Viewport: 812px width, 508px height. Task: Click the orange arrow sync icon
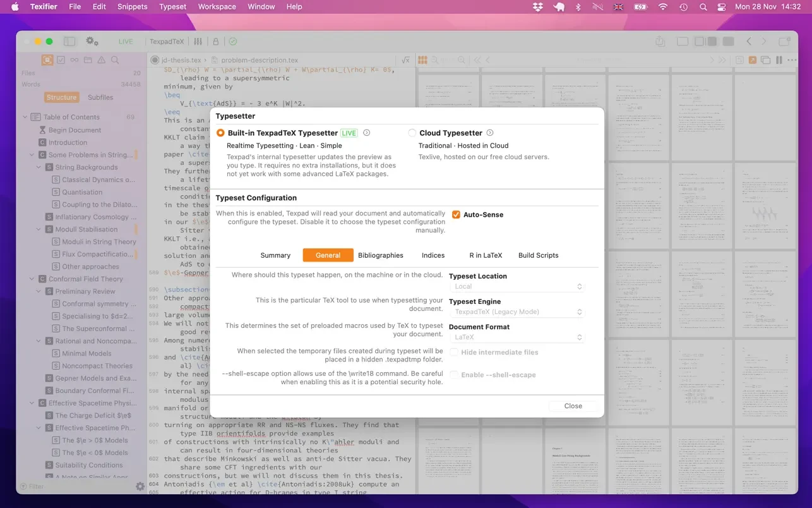753,60
